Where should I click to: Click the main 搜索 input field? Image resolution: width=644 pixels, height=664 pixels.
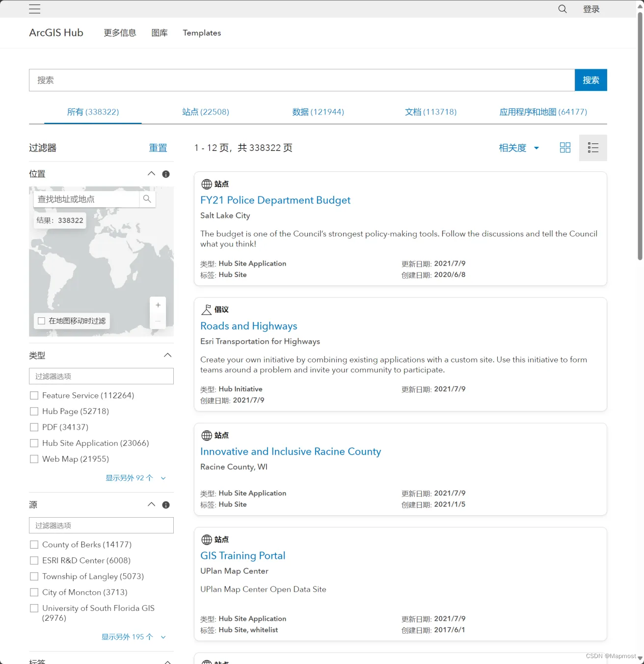click(302, 80)
